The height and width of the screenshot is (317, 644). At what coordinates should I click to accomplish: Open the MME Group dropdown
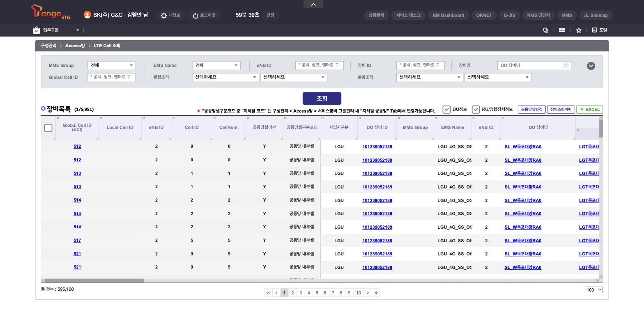coord(112,65)
